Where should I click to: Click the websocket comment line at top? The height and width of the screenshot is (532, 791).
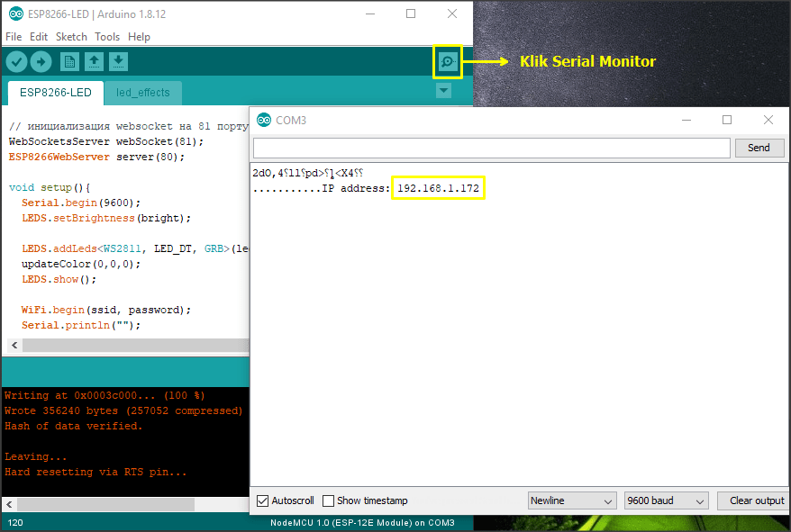pos(129,126)
